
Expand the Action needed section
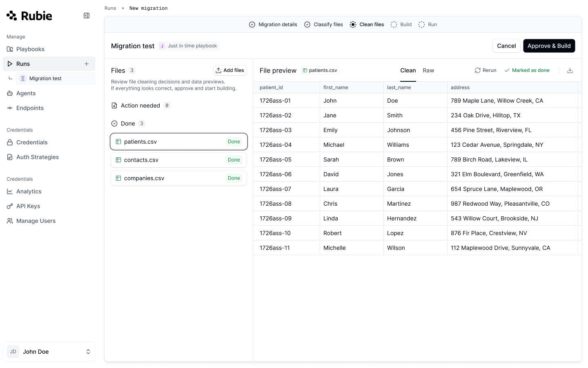140,105
